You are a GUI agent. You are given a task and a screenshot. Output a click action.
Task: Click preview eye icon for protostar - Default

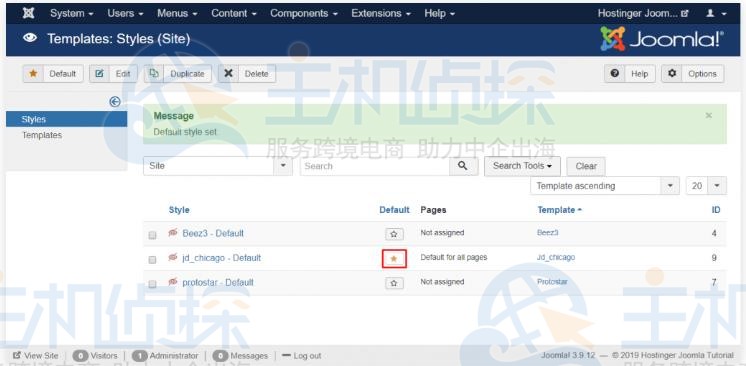click(x=173, y=282)
